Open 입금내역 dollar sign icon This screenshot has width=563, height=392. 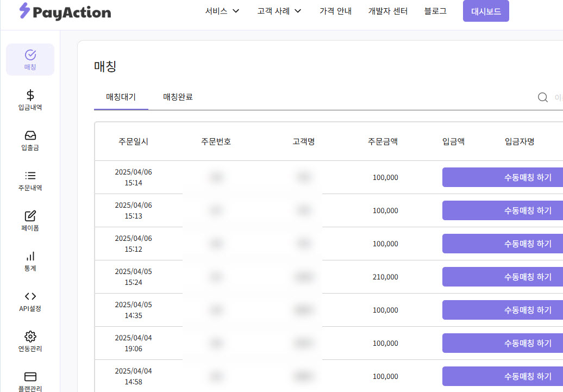click(x=30, y=95)
